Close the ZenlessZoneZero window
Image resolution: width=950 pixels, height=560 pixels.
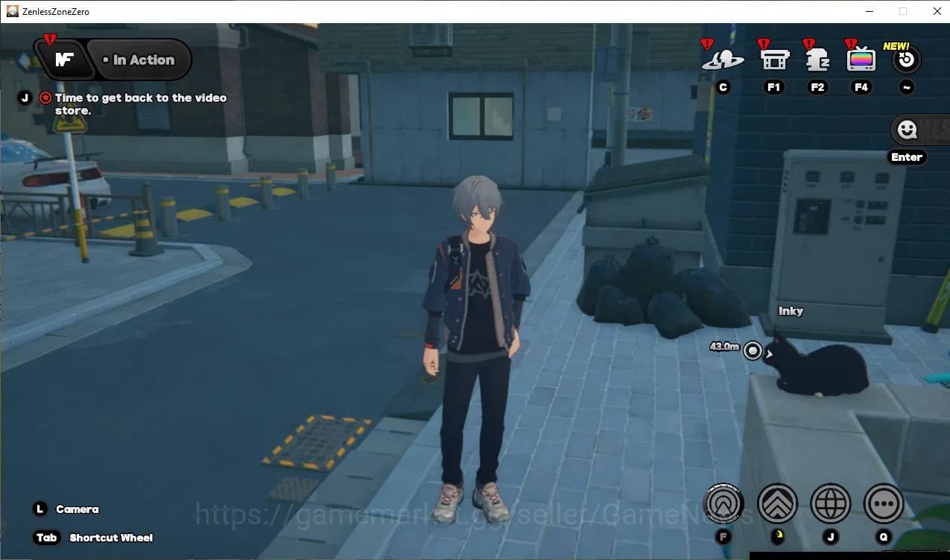click(x=937, y=11)
